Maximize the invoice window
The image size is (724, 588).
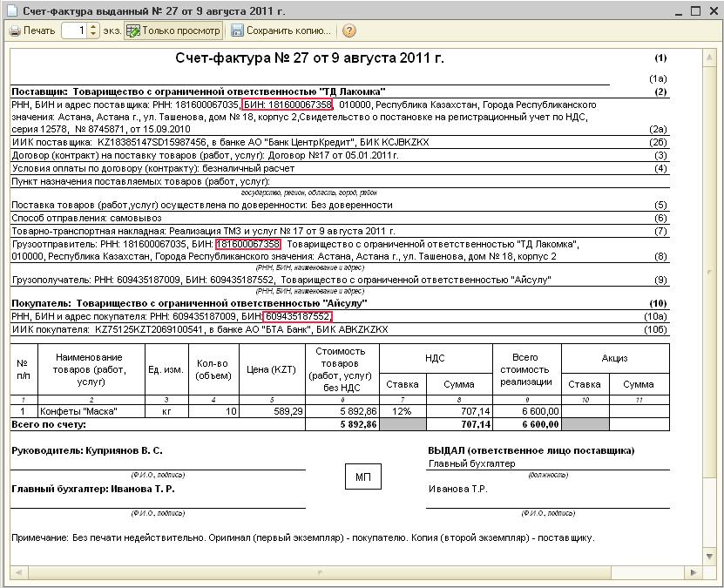[696, 11]
